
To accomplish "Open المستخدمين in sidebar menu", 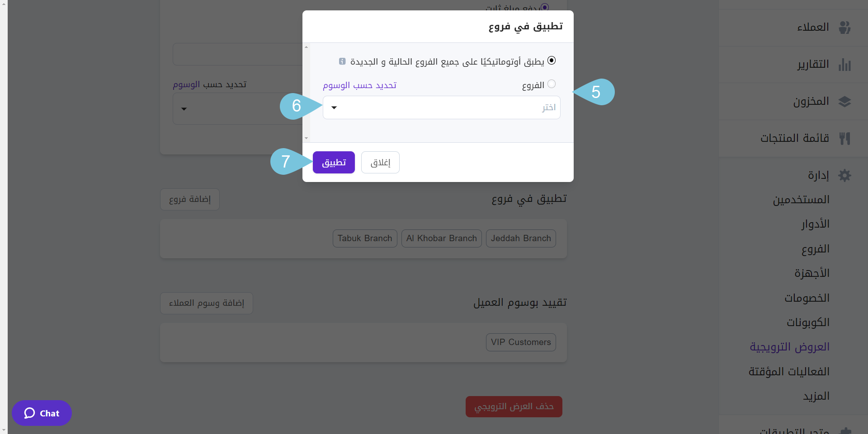I will (x=801, y=200).
